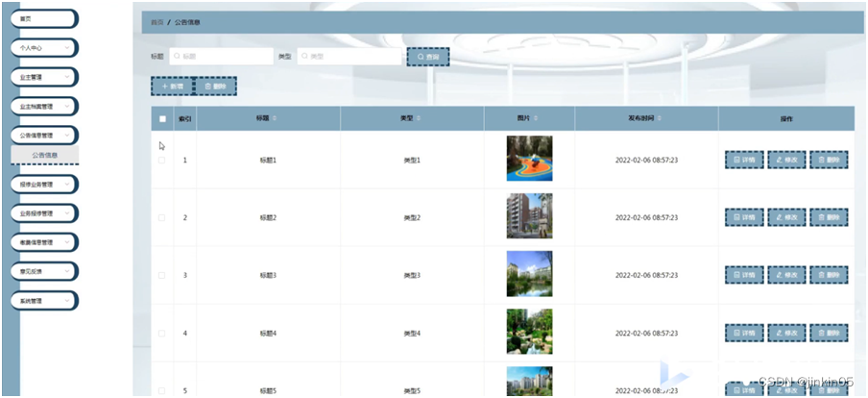Click 修改 button for row 4
Image resolution: width=868 pixels, height=398 pixels.
[786, 334]
